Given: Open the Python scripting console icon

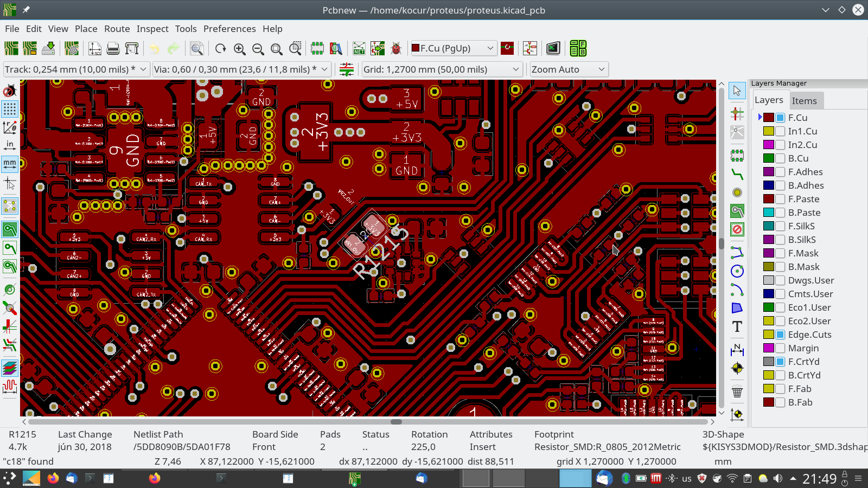Looking at the screenshot, I should pos(553,48).
